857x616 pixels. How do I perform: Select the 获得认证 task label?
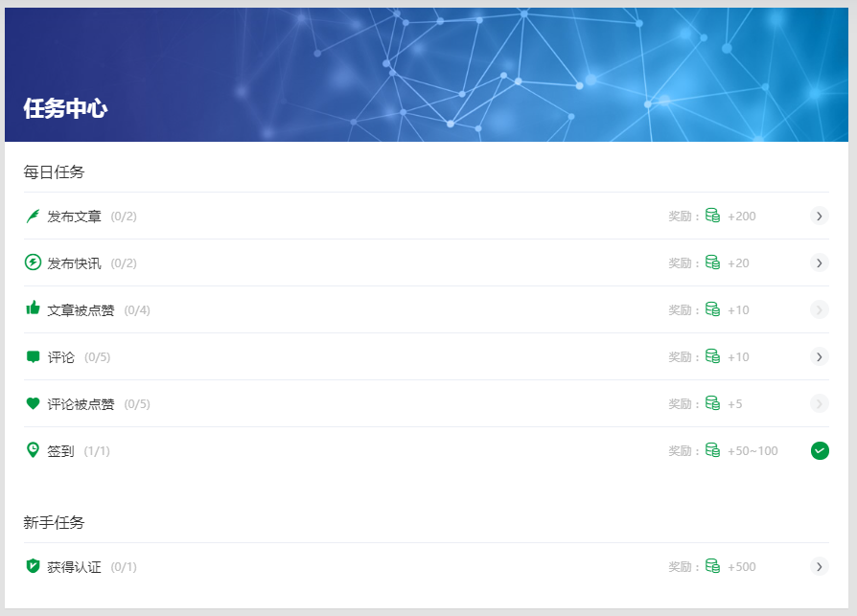click(74, 567)
